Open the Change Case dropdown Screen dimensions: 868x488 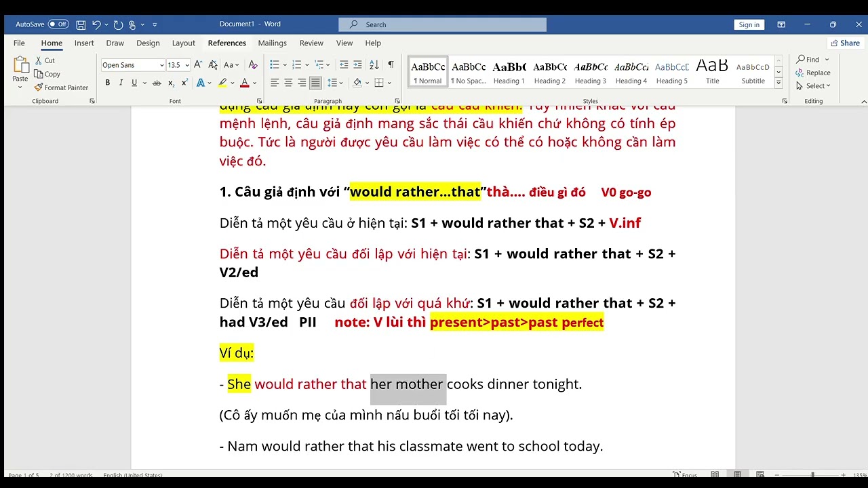pyautogui.click(x=232, y=64)
